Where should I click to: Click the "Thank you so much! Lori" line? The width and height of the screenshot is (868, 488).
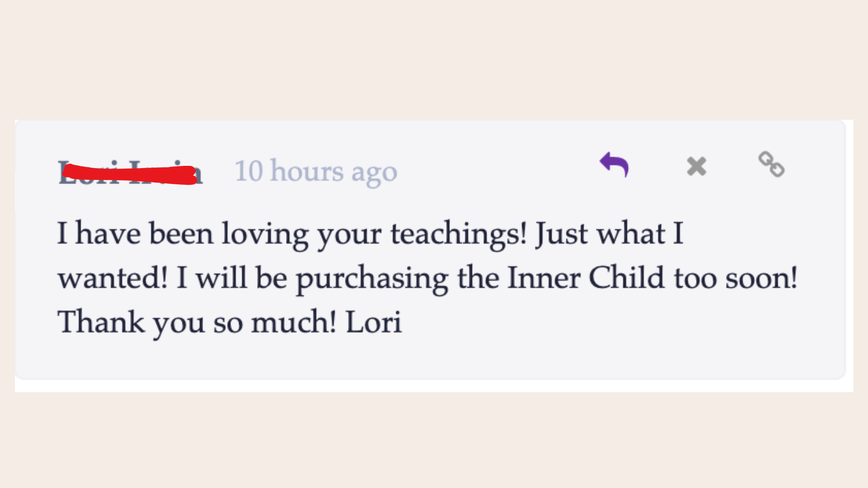coord(229,323)
